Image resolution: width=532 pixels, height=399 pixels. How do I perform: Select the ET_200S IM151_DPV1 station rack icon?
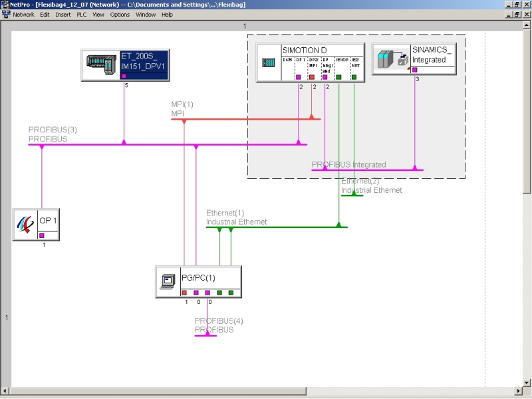pos(101,65)
